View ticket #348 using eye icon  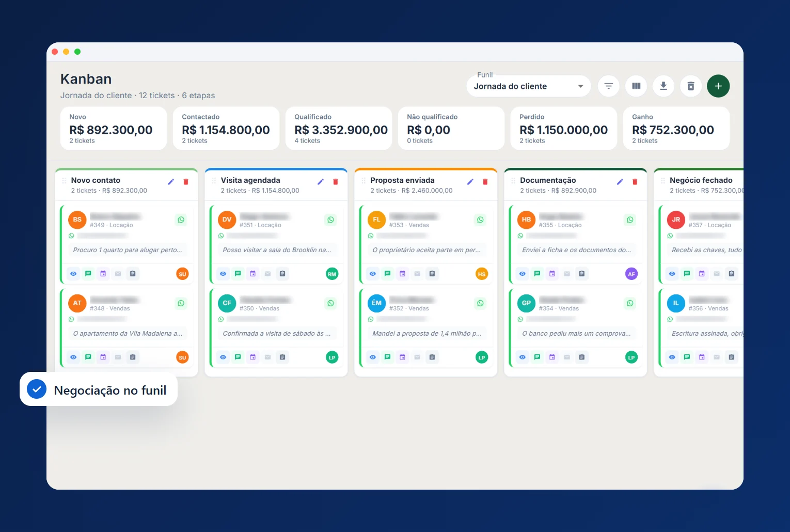coord(73,357)
